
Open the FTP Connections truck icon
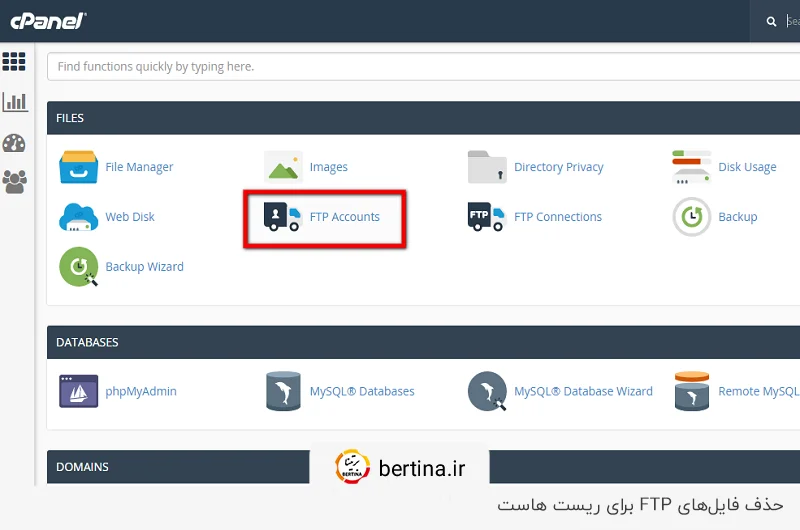coord(487,217)
